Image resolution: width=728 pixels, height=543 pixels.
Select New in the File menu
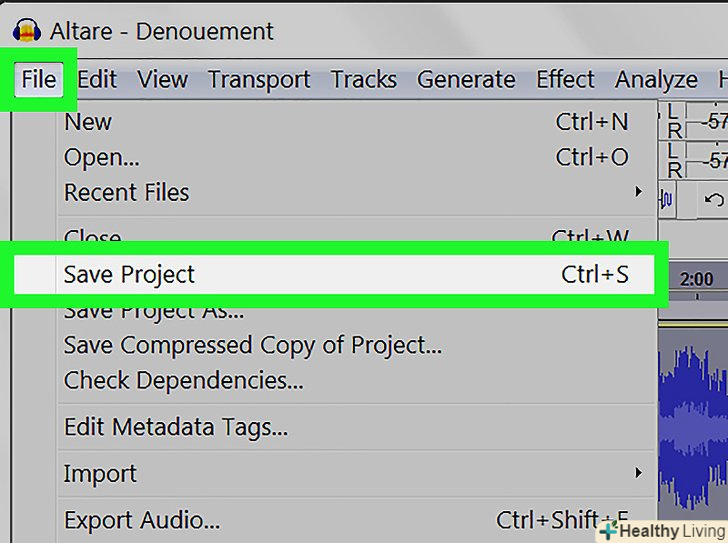88,122
